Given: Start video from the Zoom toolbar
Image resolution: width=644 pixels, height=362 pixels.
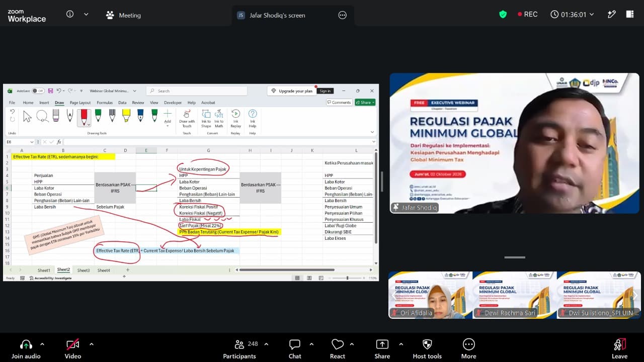Looking at the screenshot, I should pos(73,349).
